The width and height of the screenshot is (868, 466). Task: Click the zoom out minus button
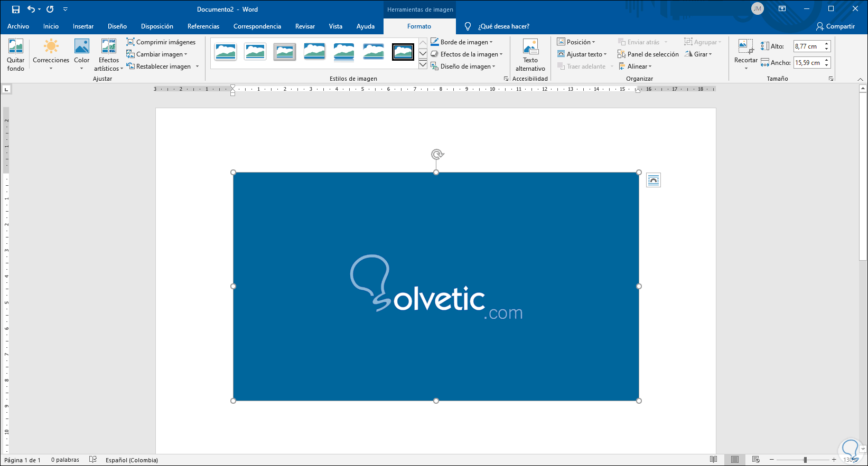(772, 460)
